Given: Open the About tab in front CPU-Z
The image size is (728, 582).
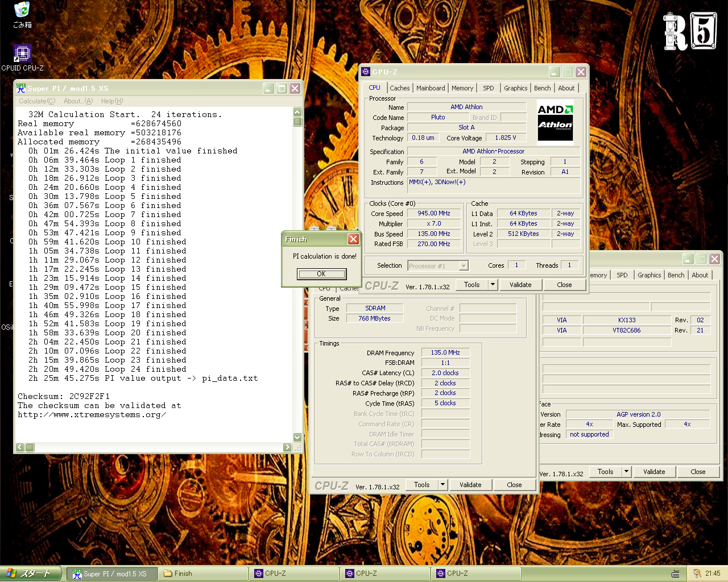Looking at the screenshot, I should click(x=566, y=88).
